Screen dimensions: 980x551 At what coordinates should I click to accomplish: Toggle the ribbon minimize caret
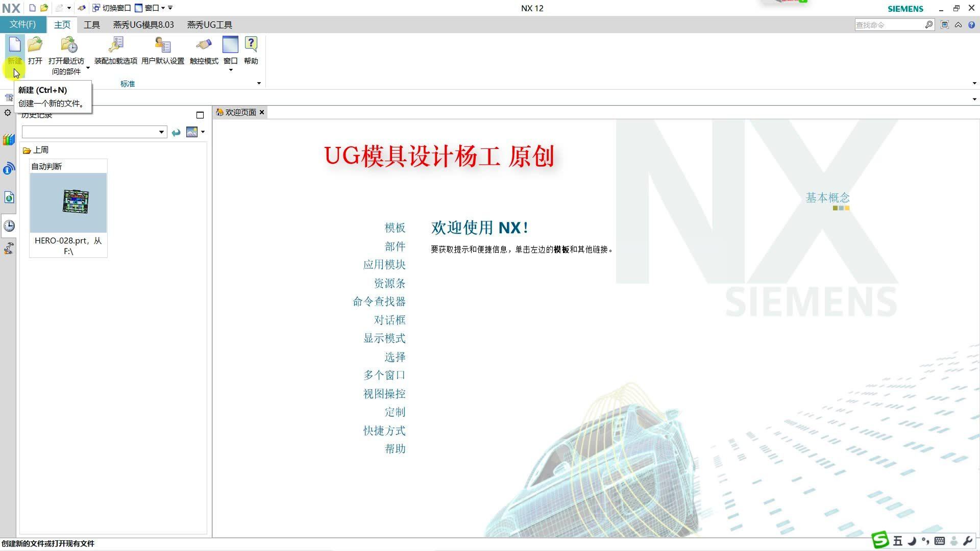(x=958, y=24)
